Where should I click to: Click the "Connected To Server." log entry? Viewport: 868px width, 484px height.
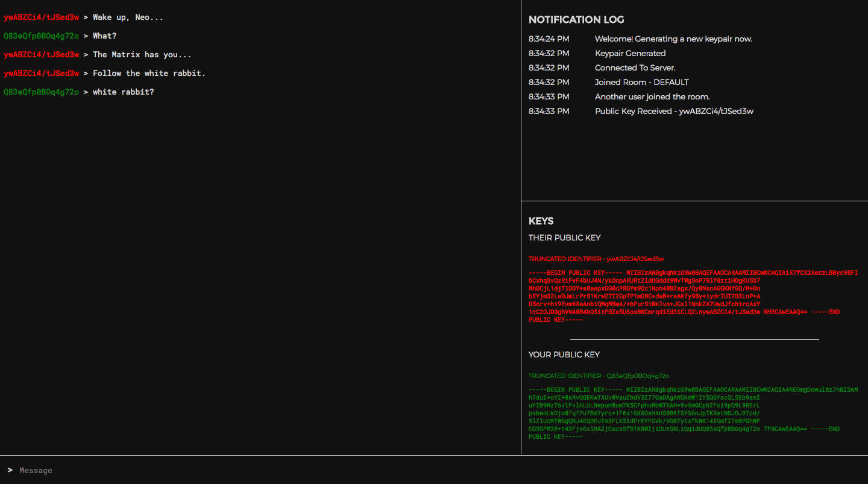point(635,68)
